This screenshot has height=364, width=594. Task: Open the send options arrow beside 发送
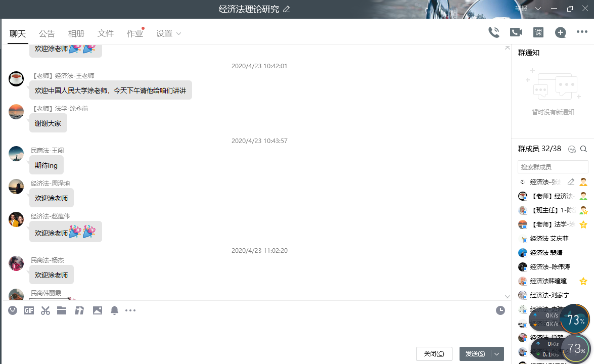pyautogui.click(x=497, y=354)
